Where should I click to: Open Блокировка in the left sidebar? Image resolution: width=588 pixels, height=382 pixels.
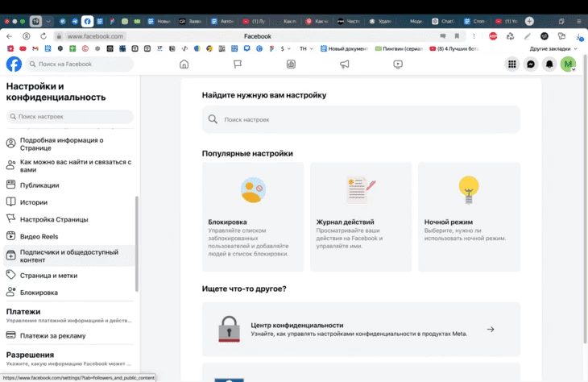(69, 293)
